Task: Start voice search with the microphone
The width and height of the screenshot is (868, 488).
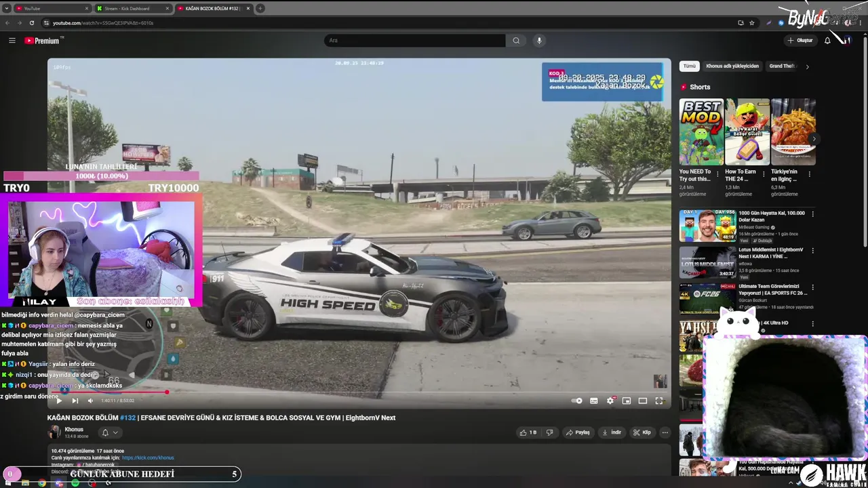Action: (x=539, y=41)
